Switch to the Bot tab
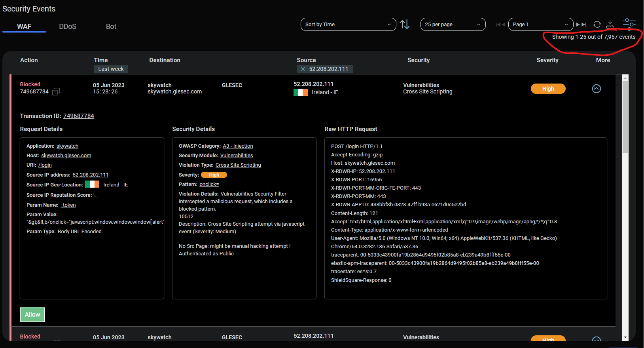Screen dimensions: 644x348 pyautogui.click(x=111, y=27)
